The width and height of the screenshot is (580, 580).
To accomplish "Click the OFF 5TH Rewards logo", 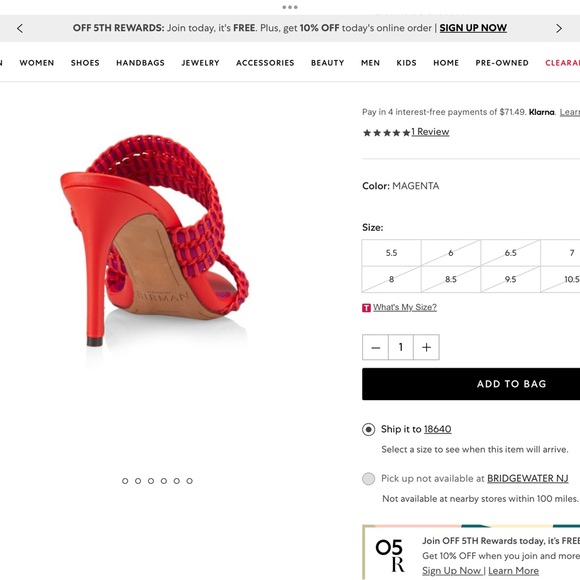I will pos(390,555).
